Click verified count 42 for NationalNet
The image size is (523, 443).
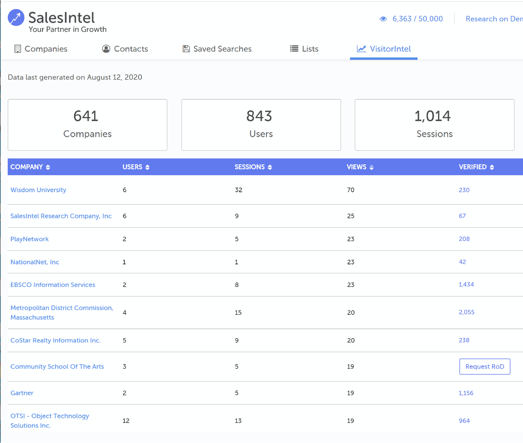point(462,262)
